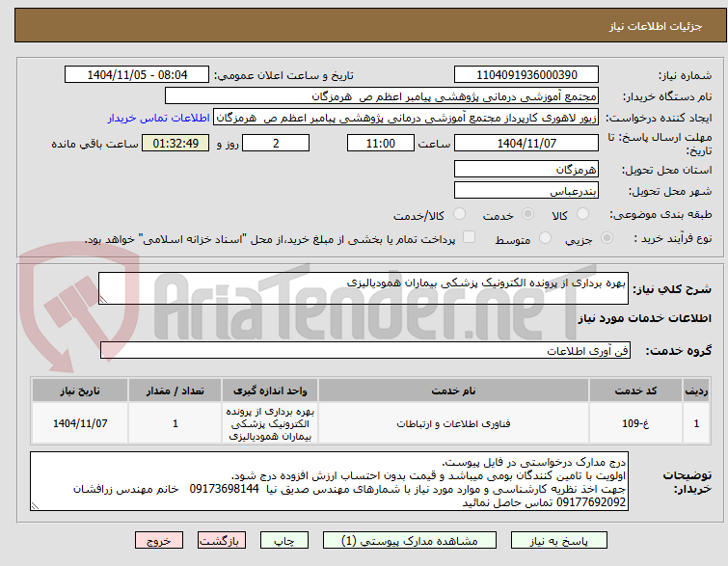Click مشاهده مدارک پیوستی (1) button
Screen dimensions: 728x566
point(410,541)
